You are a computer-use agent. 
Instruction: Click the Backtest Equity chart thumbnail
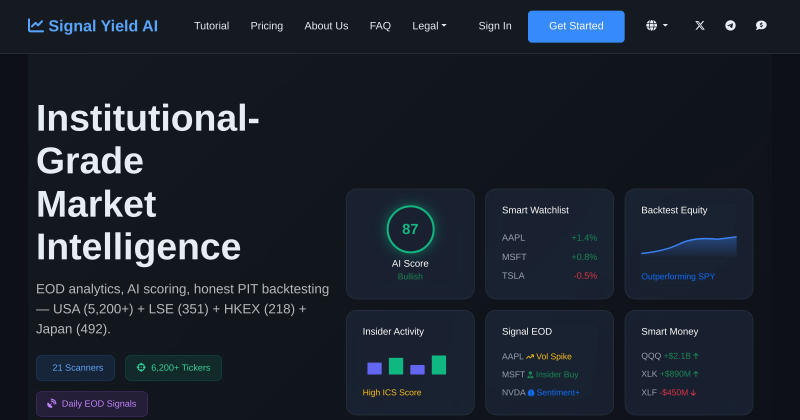click(689, 246)
